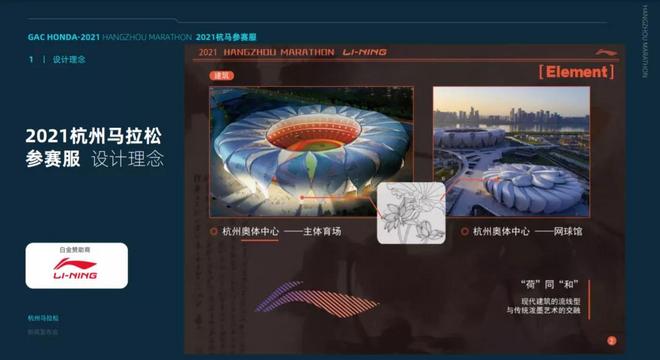
Task: Click the Li-Ning swoosh logo beside the Element label
Action: 606,53
